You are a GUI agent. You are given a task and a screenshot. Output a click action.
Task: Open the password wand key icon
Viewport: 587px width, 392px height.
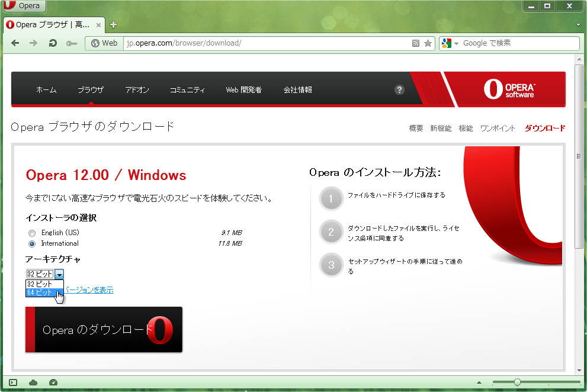point(72,43)
